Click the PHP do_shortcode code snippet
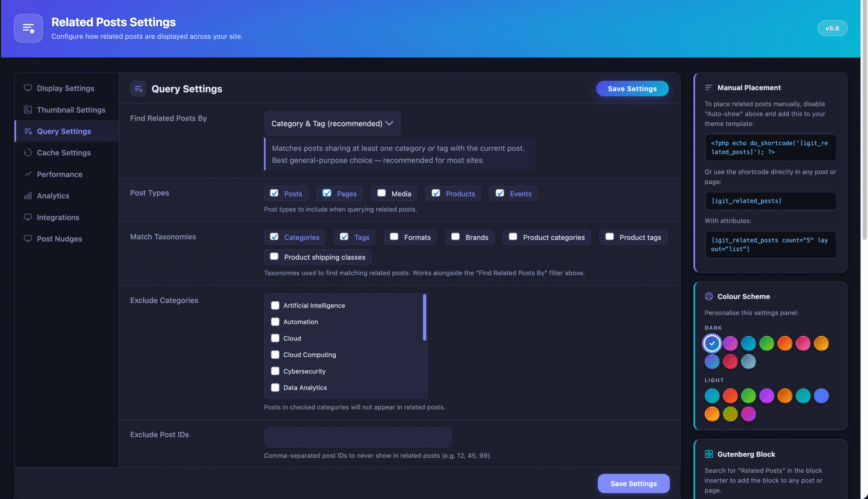This screenshot has height=499, width=868. 771,147
